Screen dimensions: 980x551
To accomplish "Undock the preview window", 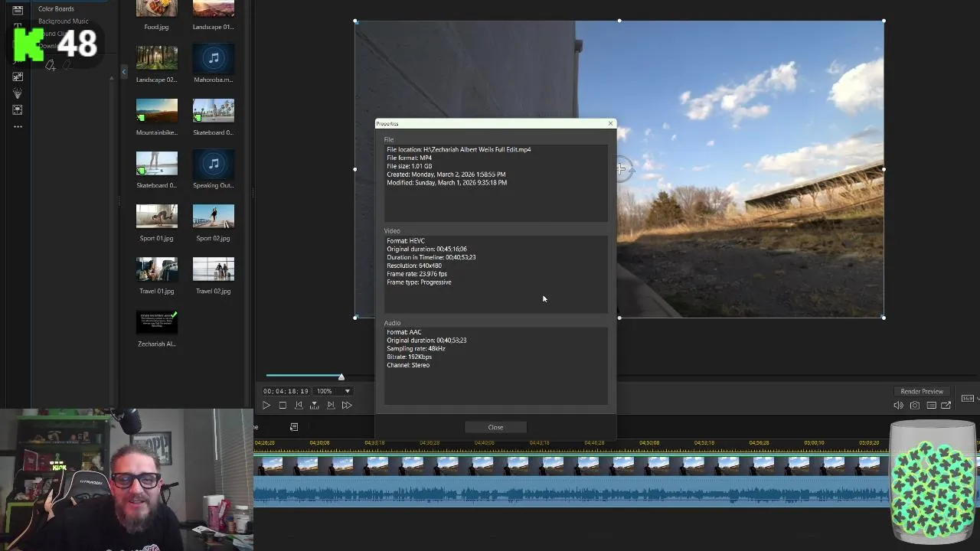I will (946, 406).
